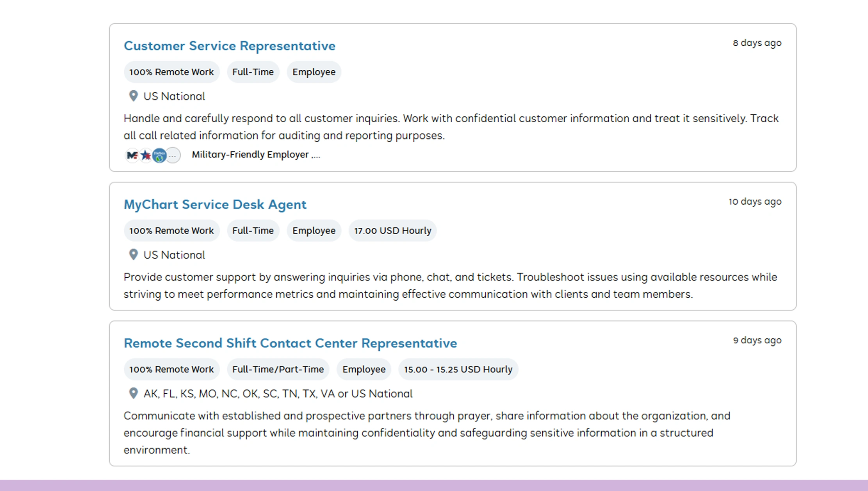Click Full-Time tag on Customer Service job
868x491 pixels.
click(253, 72)
